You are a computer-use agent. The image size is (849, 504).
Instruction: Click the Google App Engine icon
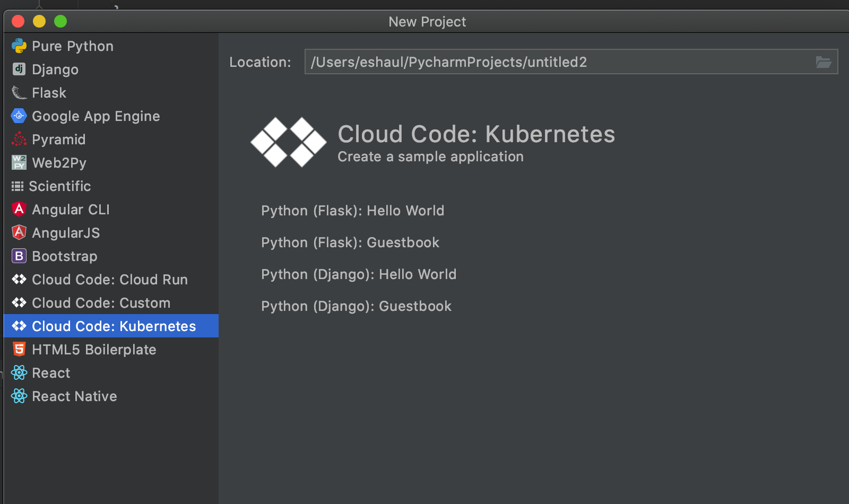(x=19, y=116)
